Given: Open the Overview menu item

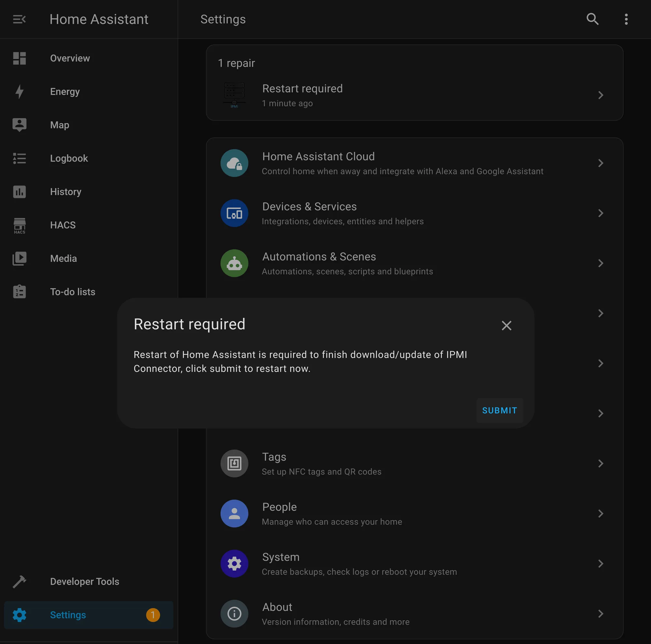Looking at the screenshot, I should [89, 58].
